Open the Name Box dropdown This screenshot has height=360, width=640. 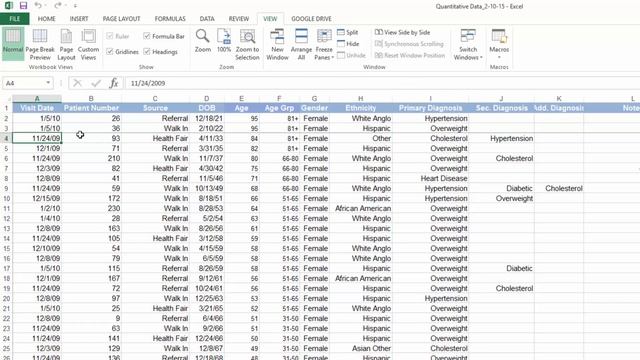48,83
